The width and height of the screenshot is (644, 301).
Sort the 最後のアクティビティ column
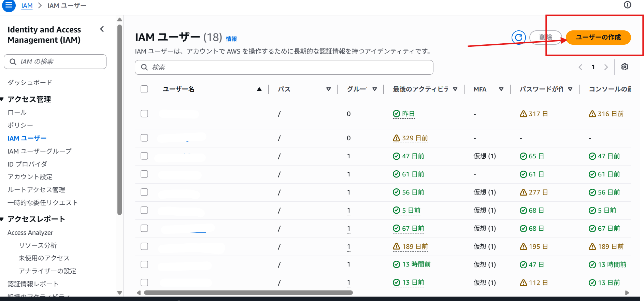click(455, 89)
